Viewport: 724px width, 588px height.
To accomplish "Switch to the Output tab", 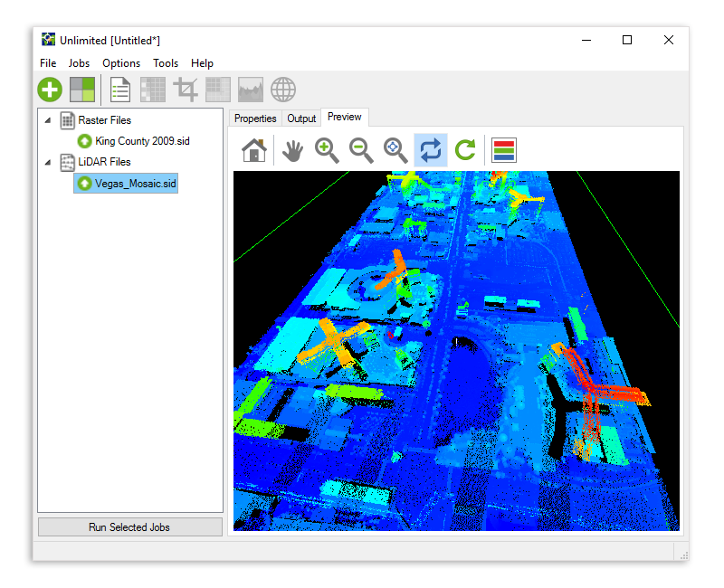I will tap(301, 119).
